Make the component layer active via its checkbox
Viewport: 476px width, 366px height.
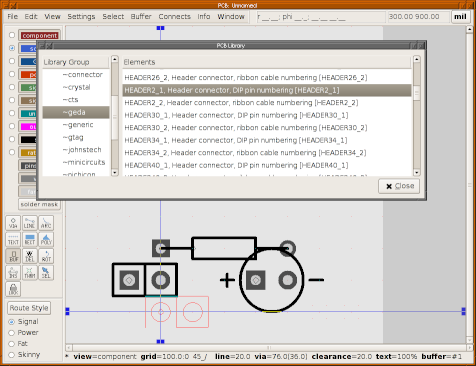coord(12,35)
